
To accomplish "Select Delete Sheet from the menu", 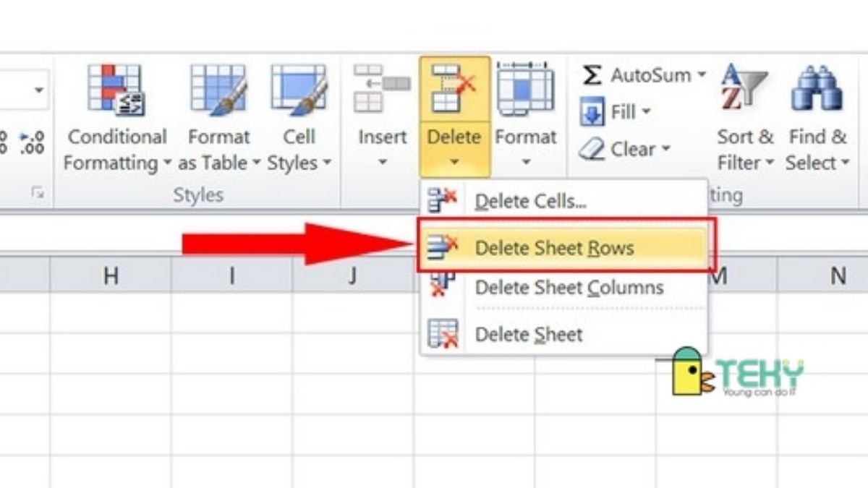I will (528, 335).
